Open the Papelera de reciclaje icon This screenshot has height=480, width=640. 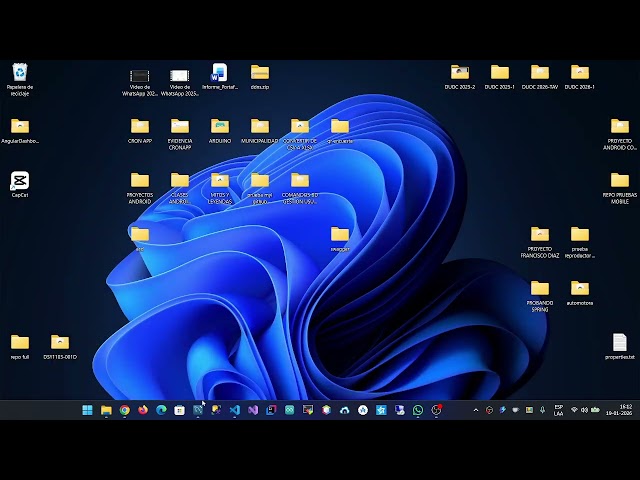click(20, 73)
